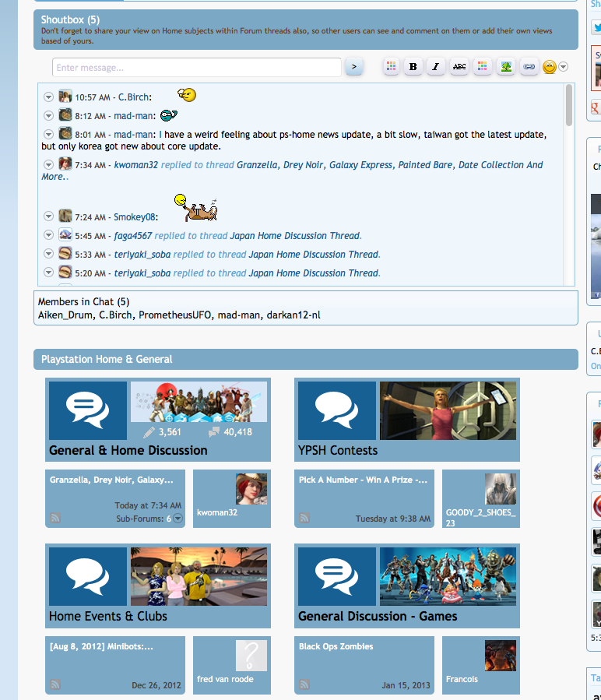
Task: Click kwoman32's avatar in the forum card
Action: point(251,489)
